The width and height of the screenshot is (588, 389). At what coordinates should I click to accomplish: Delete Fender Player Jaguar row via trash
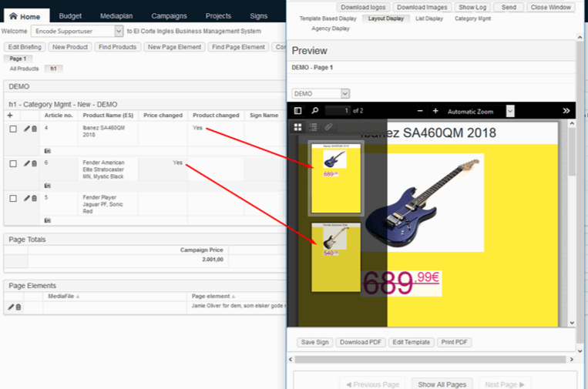coord(34,198)
